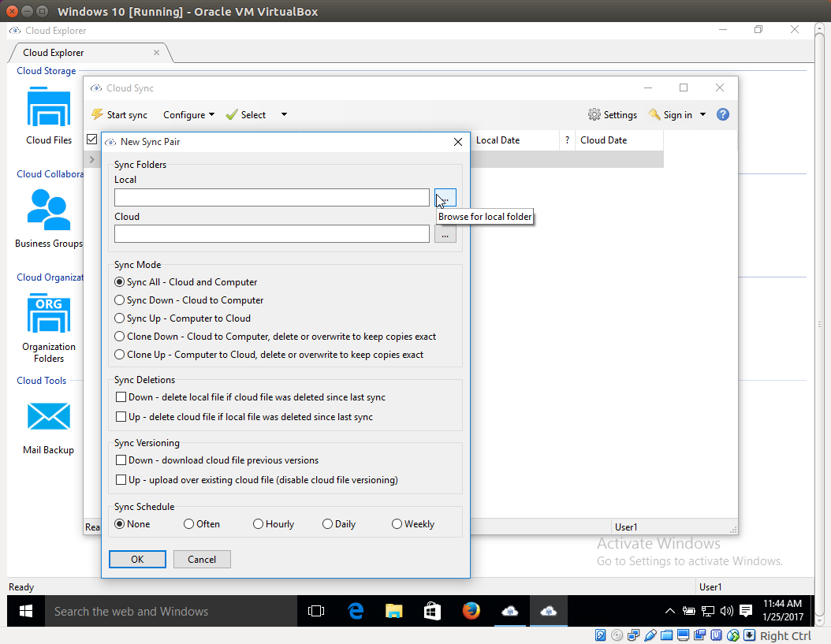Close New Sync Pair dialog with X
The image size is (831, 644).
[x=458, y=142]
